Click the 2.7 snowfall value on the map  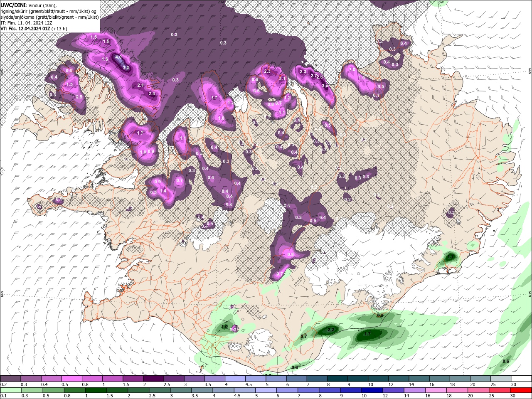click(314, 76)
